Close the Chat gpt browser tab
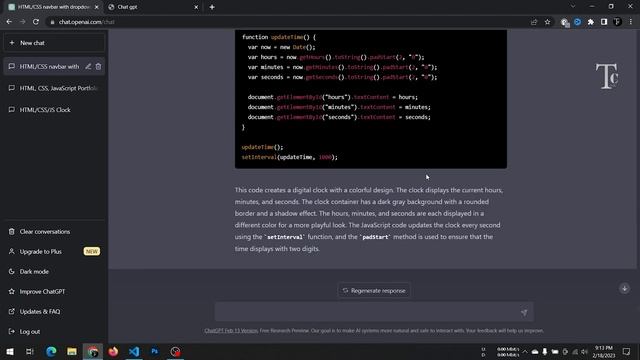Image resolution: width=640 pixels, height=360 pixels. [196, 7]
